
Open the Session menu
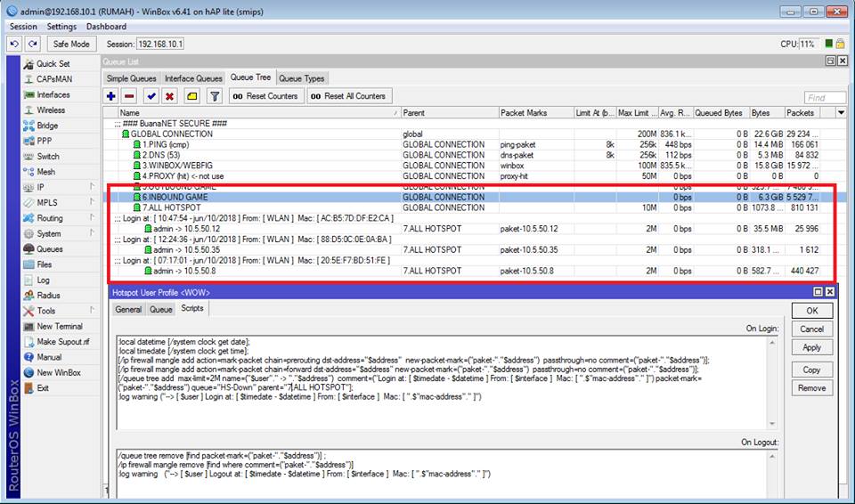point(23,26)
